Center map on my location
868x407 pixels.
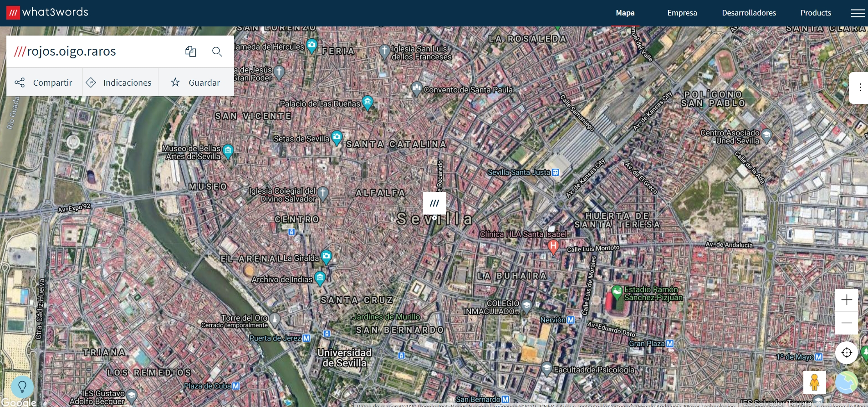(x=847, y=352)
